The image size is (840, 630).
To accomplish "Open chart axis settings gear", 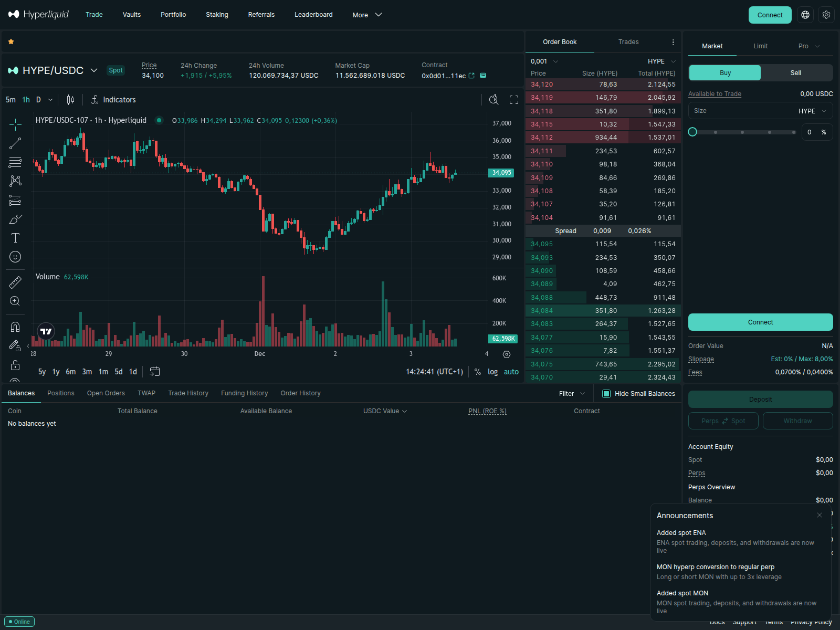I will point(507,354).
